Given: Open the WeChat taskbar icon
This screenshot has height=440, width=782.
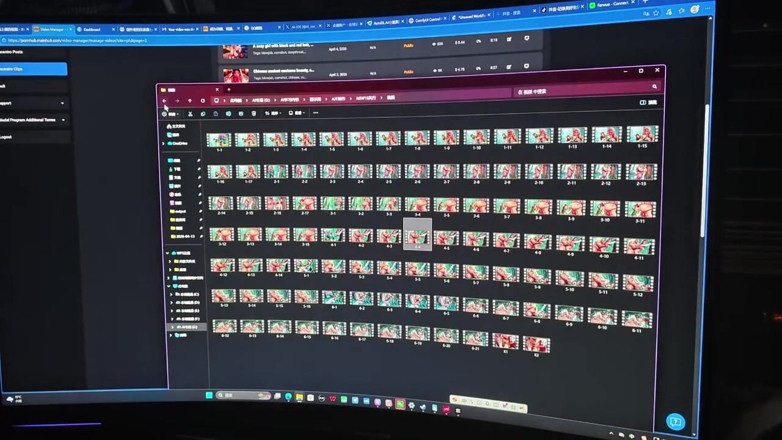Looking at the screenshot, I should pyautogui.click(x=400, y=404).
